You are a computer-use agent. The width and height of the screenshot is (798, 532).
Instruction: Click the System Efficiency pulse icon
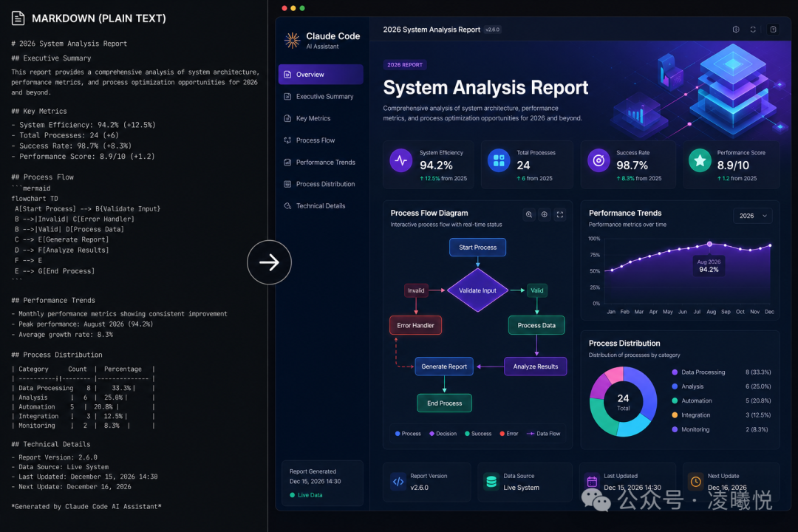(401, 160)
